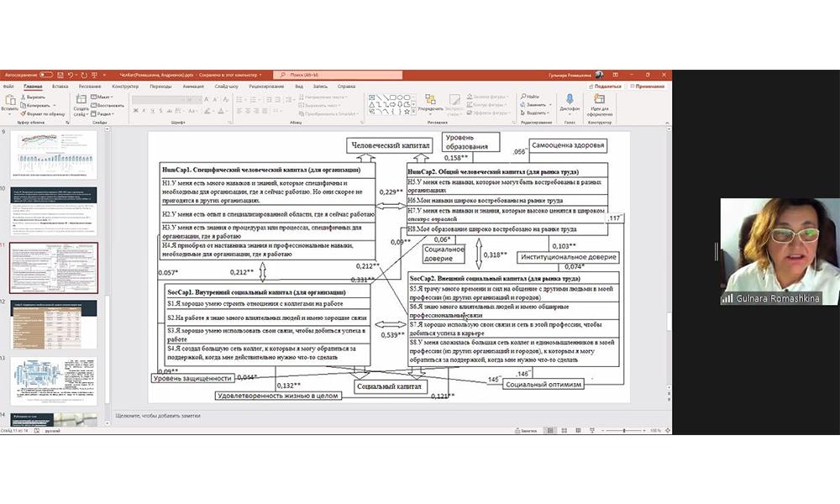840x504 pixels.
Task: Click the Вставить paste icon
Action: point(9,100)
